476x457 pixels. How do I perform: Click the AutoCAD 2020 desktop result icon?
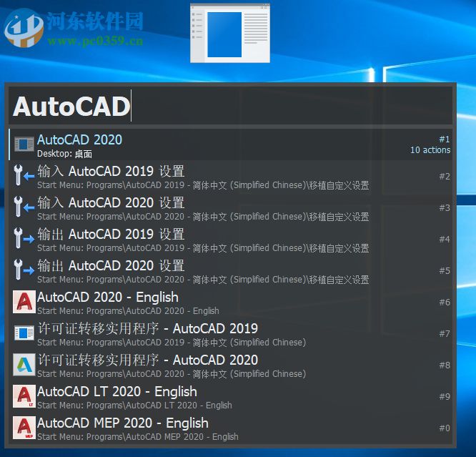tap(24, 144)
